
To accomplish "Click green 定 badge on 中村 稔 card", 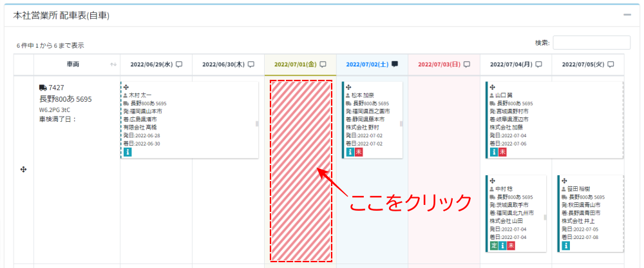I will 493,246.
